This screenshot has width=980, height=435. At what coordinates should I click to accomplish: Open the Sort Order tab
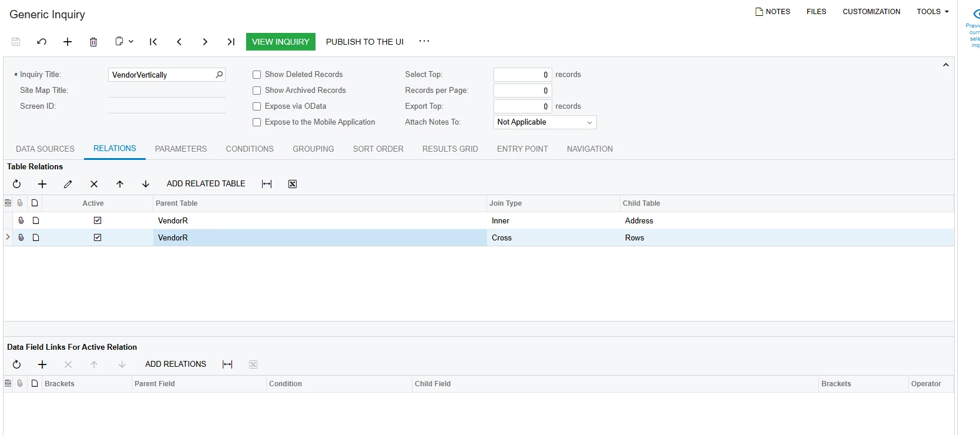(x=378, y=149)
